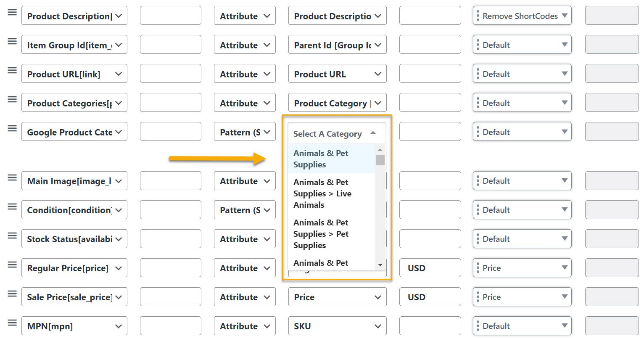Viewport: 644px width, 339px height.
Task: Grab the drag handle for Product Description row
Action: coord(13,12)
